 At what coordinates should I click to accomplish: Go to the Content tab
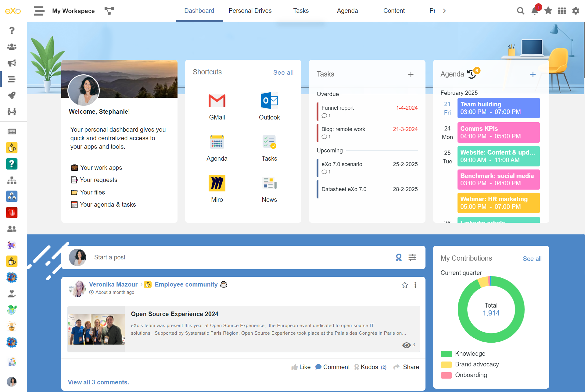394,11
